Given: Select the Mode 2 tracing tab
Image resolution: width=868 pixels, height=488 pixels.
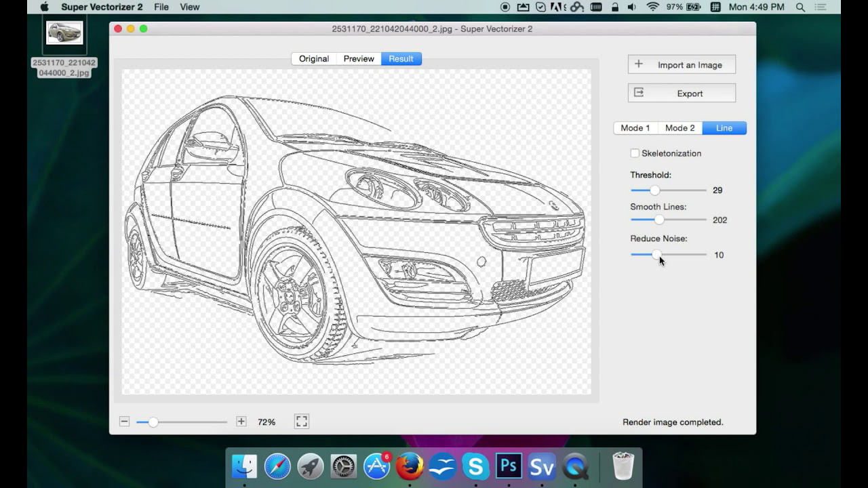Looking at the screenshot, I should tap(679, 127).
